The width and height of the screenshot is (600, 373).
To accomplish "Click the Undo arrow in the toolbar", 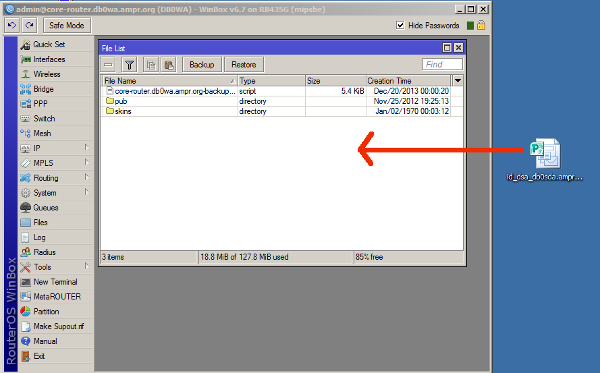I will (12, 25).
